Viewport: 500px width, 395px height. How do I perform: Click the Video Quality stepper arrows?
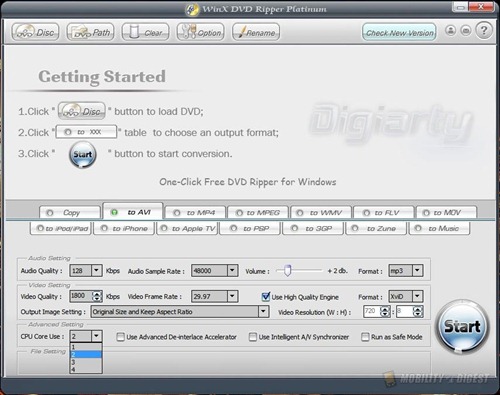(x=97, y=296)
